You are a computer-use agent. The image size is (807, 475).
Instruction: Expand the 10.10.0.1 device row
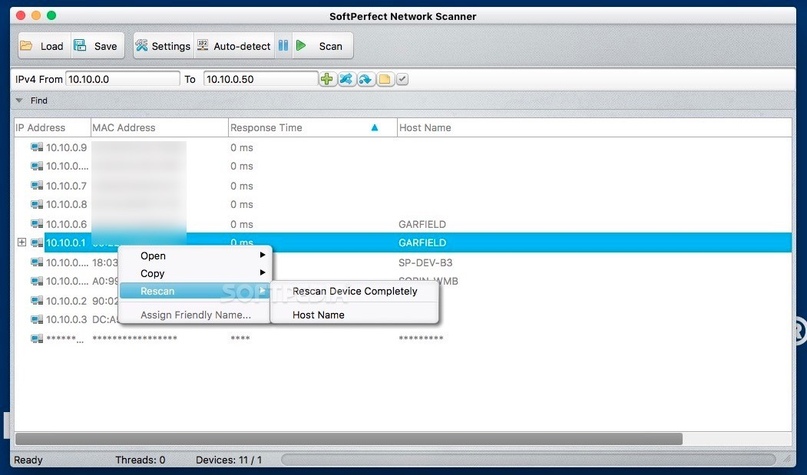[22, 242]
